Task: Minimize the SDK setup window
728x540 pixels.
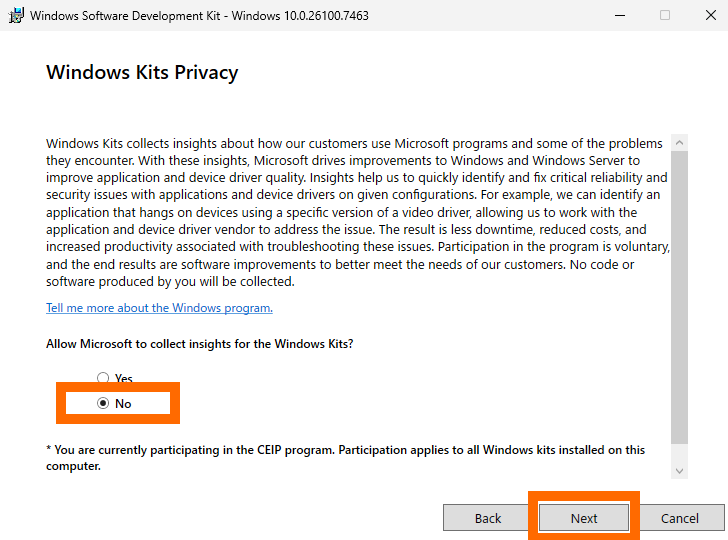Action: pos(618,15)
